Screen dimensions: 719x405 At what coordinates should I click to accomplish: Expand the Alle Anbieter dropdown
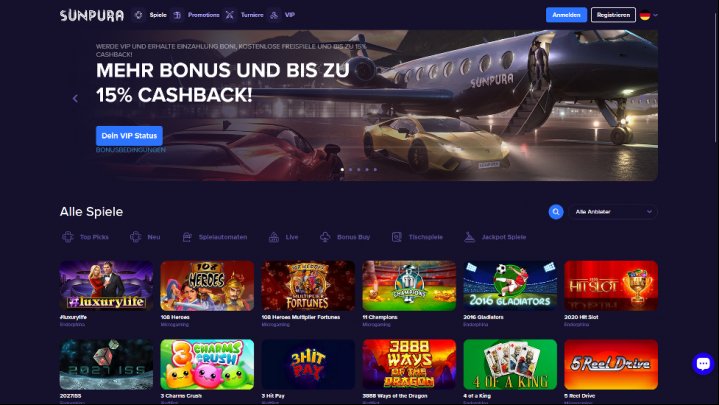(613, 211)
